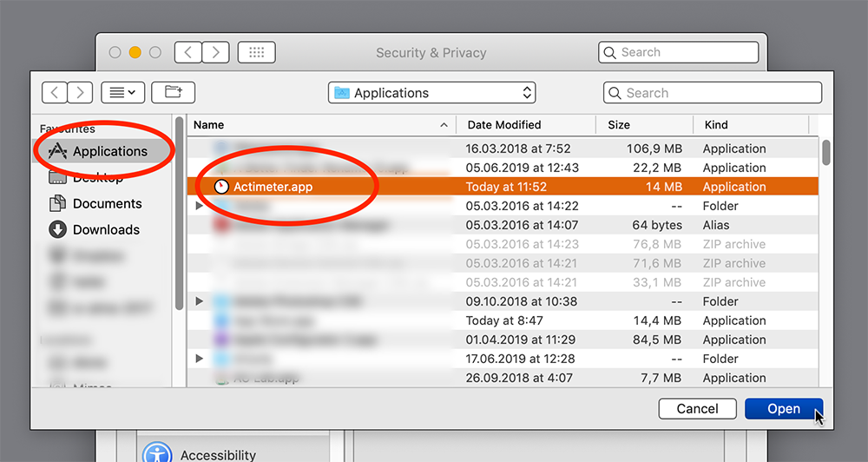Open Downloads folder in sidebar
Viewport: 868px width, 462px height.
point(106,229)
